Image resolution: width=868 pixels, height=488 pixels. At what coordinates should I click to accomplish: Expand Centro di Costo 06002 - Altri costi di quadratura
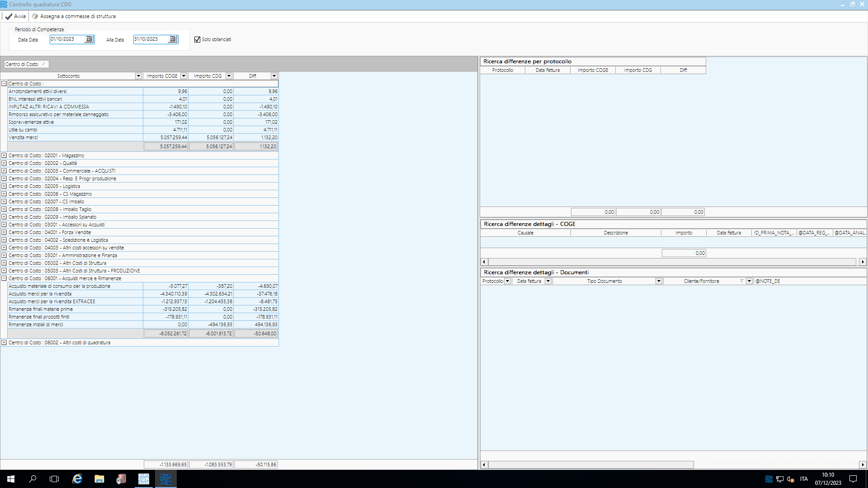[x=4, y=343]
